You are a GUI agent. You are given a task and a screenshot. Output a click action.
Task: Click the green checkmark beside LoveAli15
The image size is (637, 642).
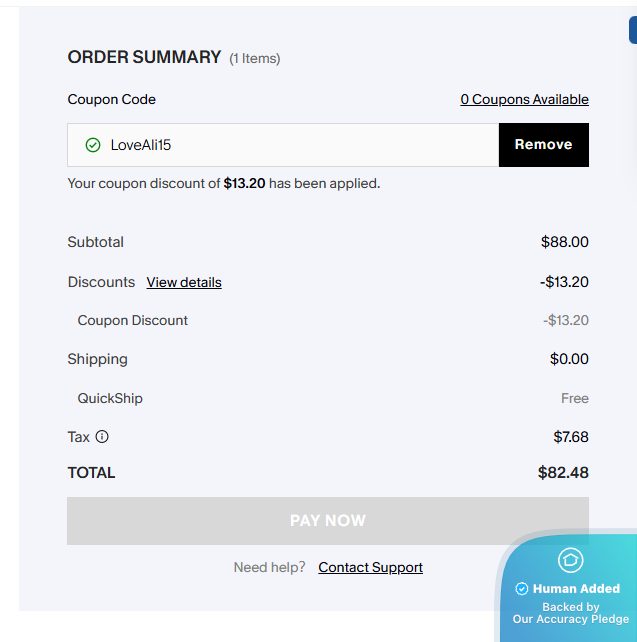(x=93, y=145)
